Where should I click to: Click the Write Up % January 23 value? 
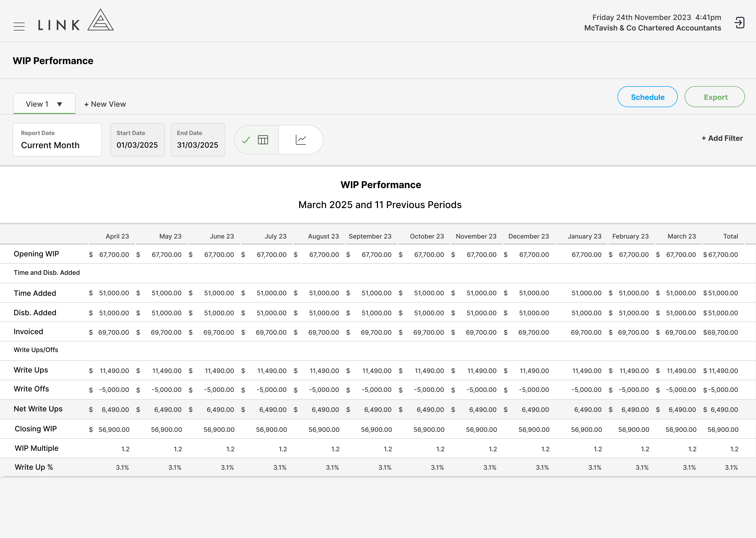(x=595, y=468)
